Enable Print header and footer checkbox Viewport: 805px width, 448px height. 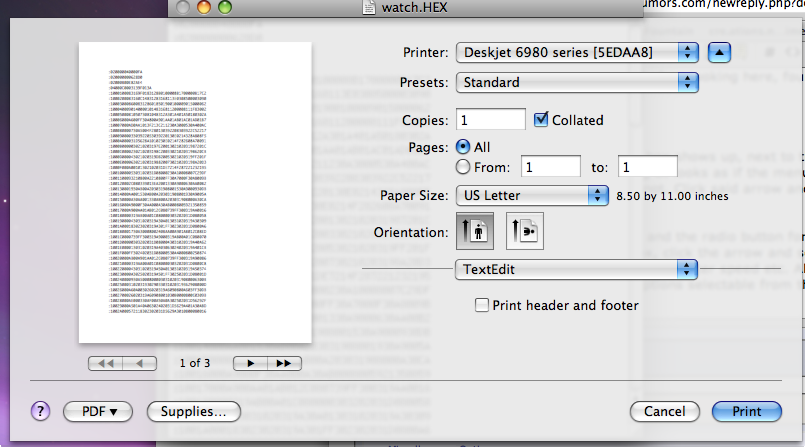point(482,305)
